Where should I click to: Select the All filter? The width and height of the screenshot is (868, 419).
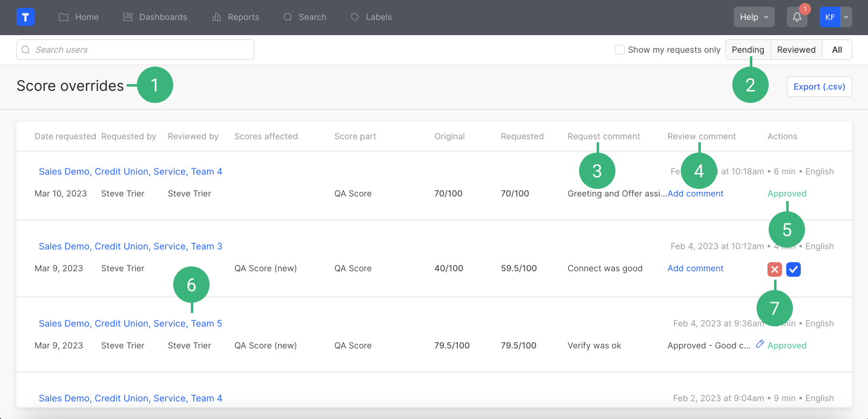837,50
